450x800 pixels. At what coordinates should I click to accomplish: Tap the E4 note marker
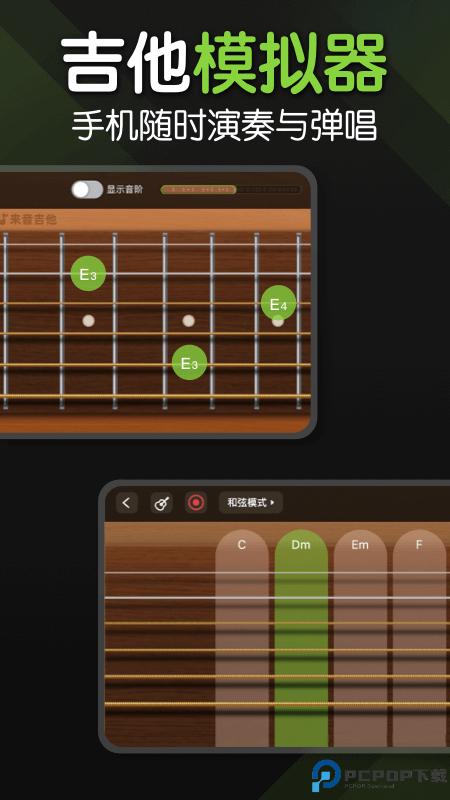click(278, 303)
